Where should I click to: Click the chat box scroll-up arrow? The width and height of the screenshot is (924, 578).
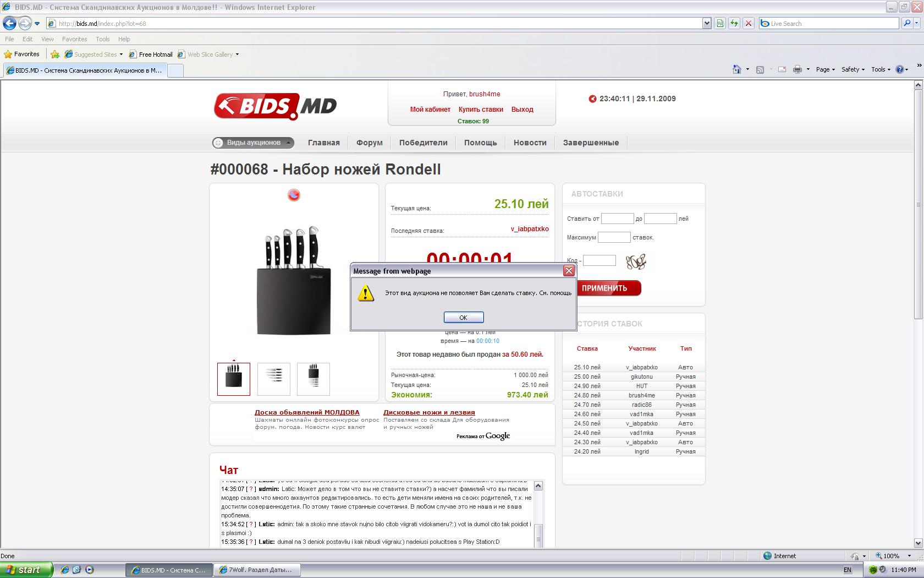[538, 486]
